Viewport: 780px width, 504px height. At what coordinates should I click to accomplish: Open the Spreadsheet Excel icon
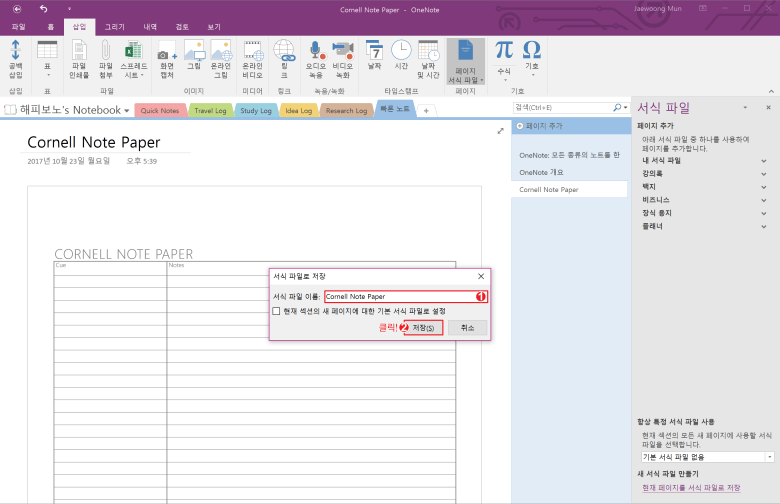(133, 51)
